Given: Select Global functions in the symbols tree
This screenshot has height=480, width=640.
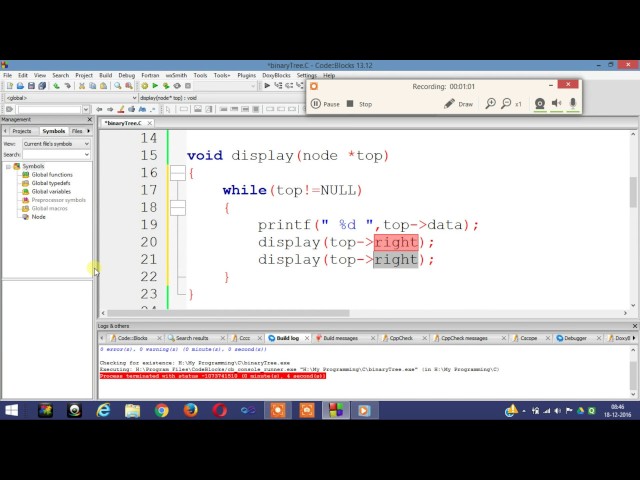Looking at the screenshot, I should pos(52,175).
